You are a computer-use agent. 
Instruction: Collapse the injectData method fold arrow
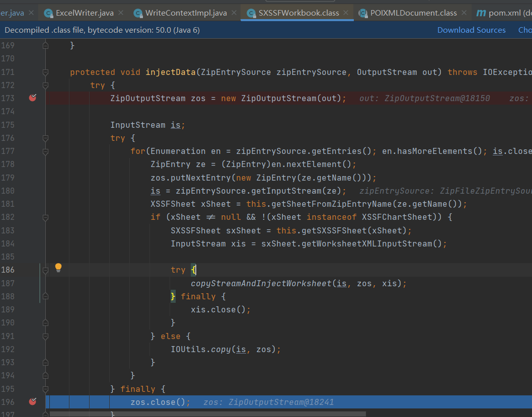[45, 72]
